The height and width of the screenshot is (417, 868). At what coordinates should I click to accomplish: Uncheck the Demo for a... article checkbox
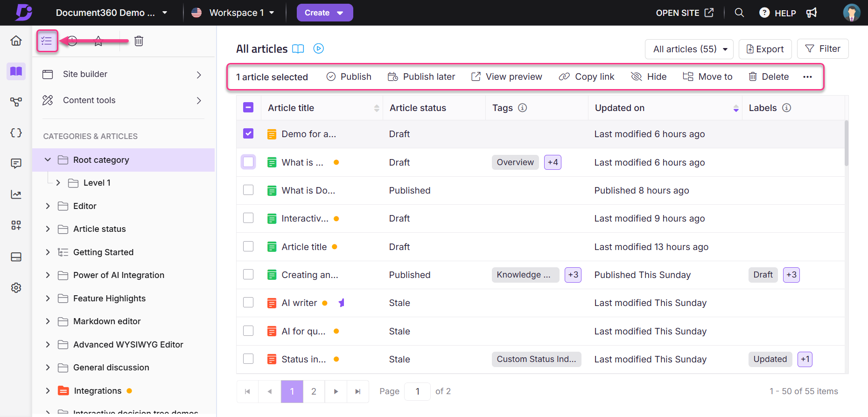pyautogui.click(x=248, y=134)
